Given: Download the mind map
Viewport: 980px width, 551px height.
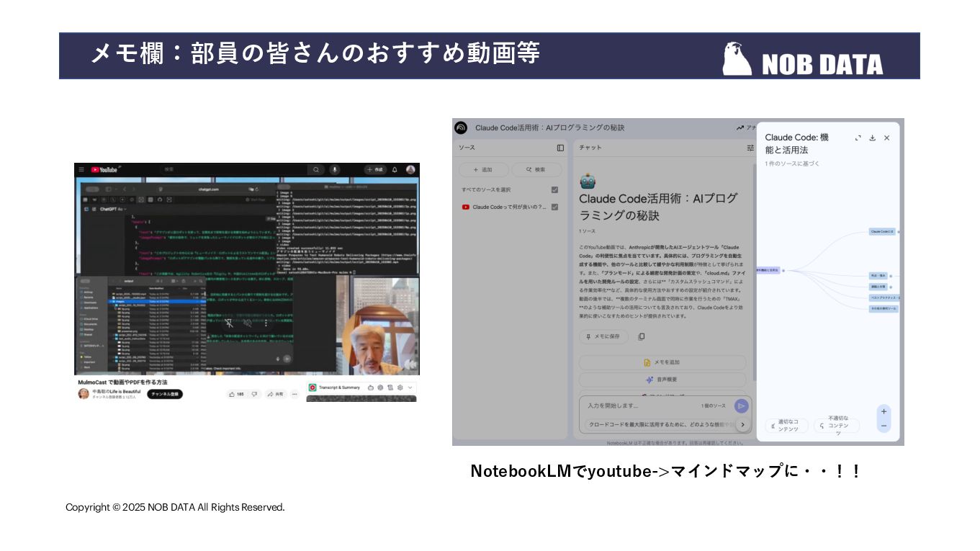Looking at the screenshot, I should (x=872, y=138).
